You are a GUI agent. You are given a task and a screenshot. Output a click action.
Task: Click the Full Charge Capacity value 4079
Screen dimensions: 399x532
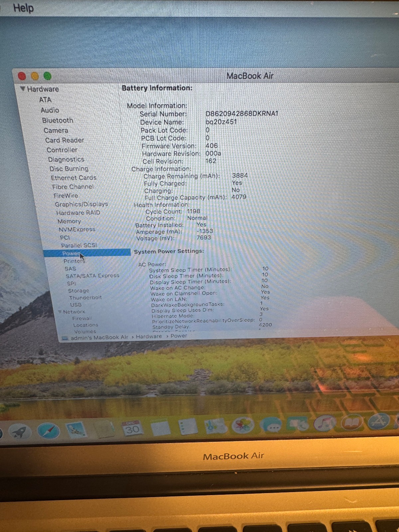pos(239,197)
